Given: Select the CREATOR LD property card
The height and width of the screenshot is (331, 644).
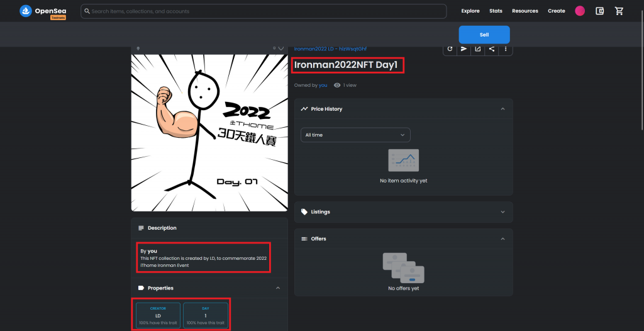Looking at the screenshot, I should 158,315.
